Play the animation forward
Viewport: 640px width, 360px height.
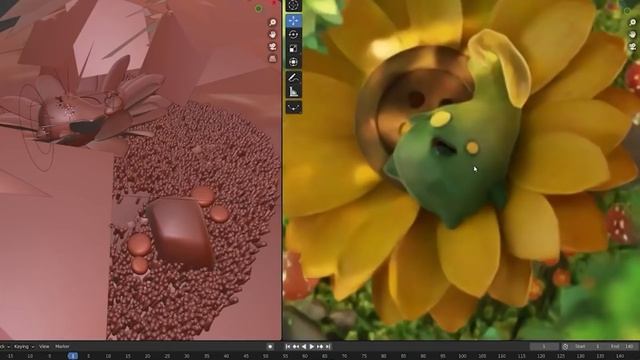(312, 347)
